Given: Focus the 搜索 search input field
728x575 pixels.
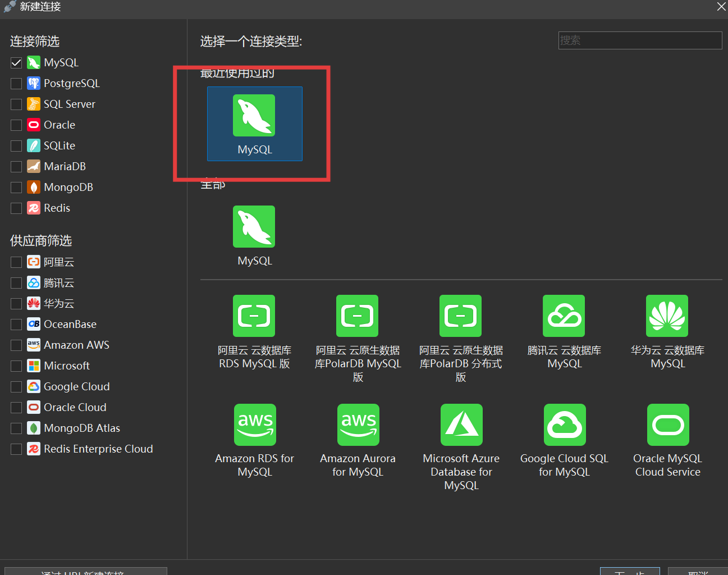Looking at the screenshot, I should [640, 40].
